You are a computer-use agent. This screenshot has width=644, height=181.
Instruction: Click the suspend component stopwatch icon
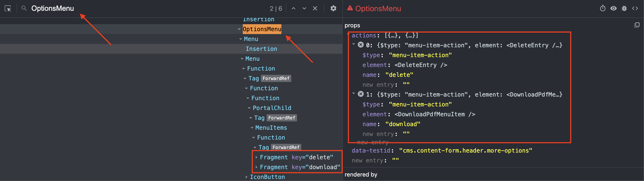[x=603, y=9]
